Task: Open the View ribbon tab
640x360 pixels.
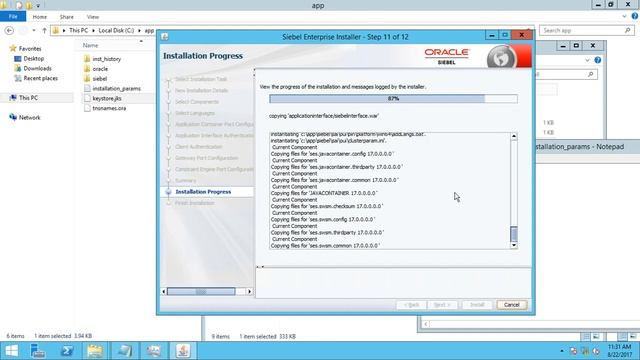Action: 93,17
